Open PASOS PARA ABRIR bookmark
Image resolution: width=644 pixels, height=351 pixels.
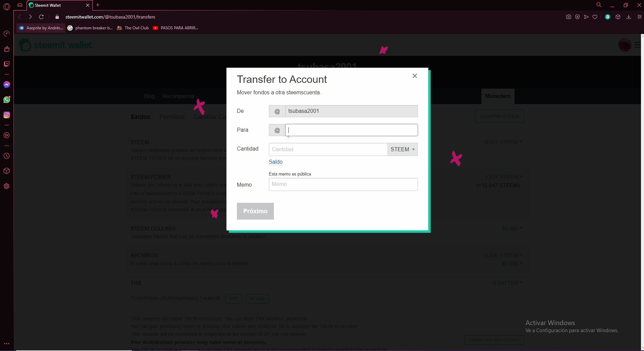click(x=176, y=28)
